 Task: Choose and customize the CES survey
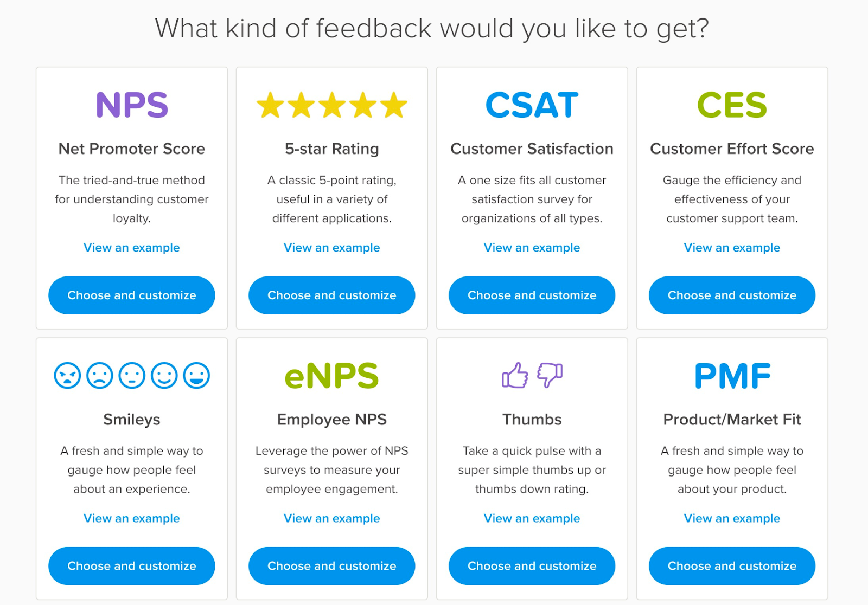coord(732,295)
